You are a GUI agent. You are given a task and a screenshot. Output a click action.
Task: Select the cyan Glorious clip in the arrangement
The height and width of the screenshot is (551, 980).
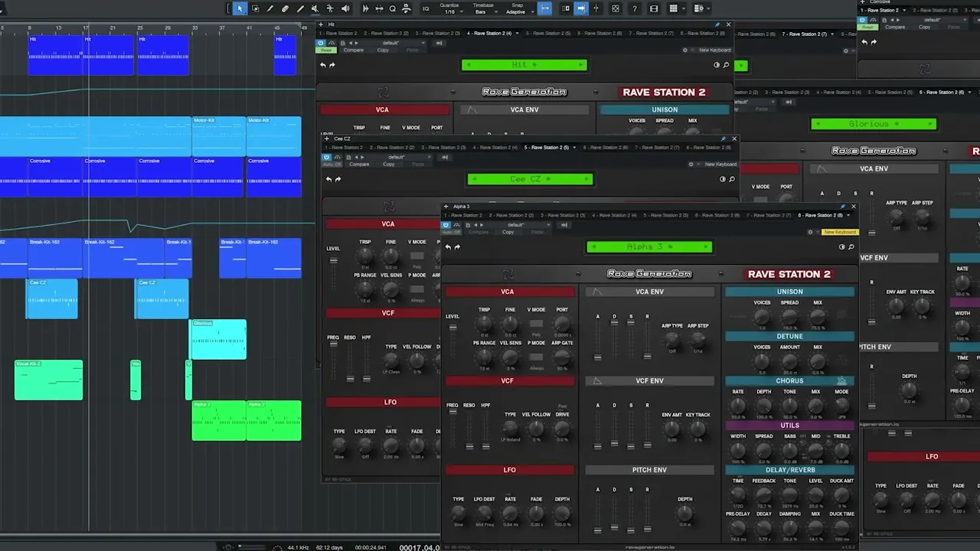[218, 339]
